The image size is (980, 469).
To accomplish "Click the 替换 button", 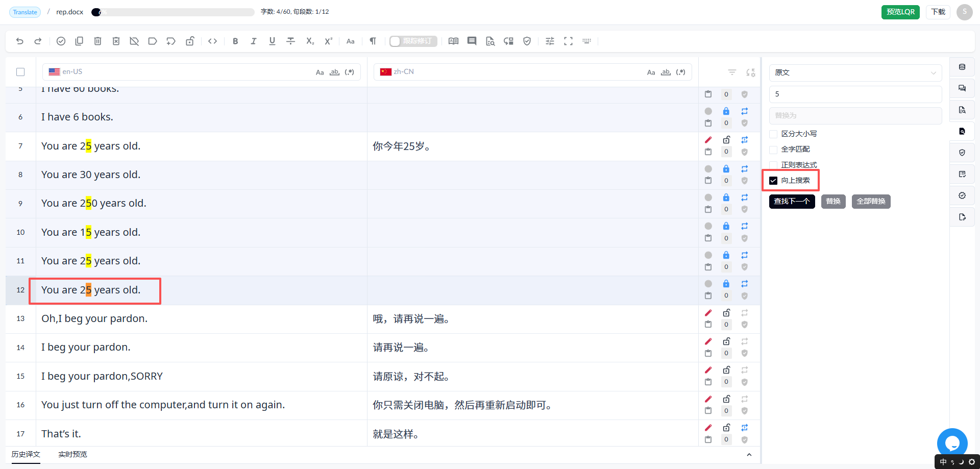I will (x=833, y=202).
